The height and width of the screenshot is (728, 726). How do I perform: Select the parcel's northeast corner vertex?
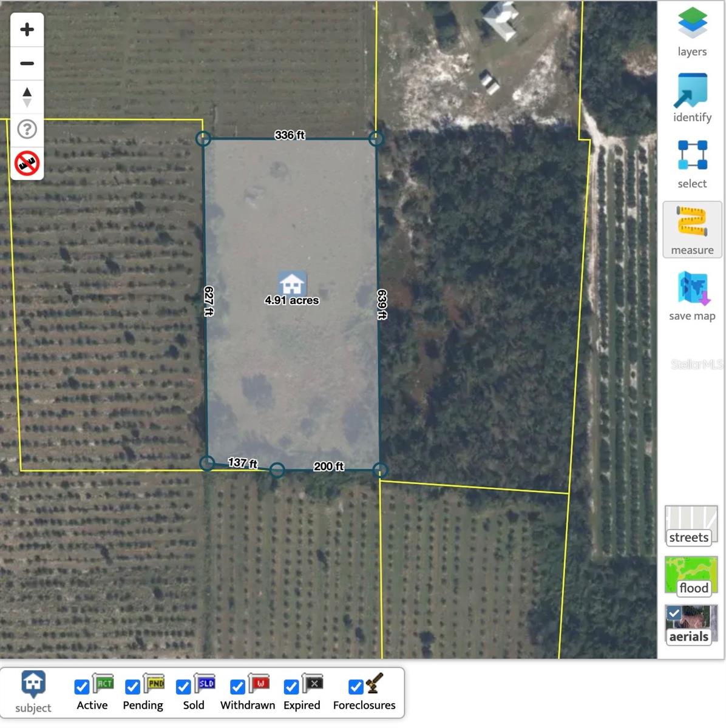[376, 138]
